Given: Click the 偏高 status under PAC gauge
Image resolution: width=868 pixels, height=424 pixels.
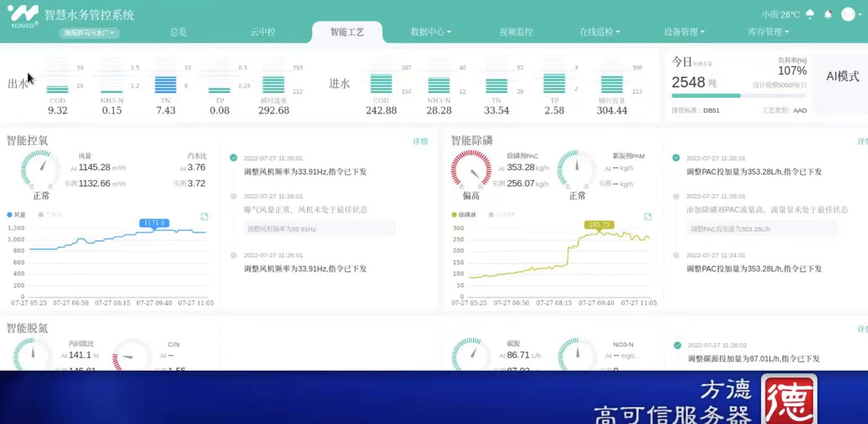Looking at the screenshot, I should (x=471, y=196).
